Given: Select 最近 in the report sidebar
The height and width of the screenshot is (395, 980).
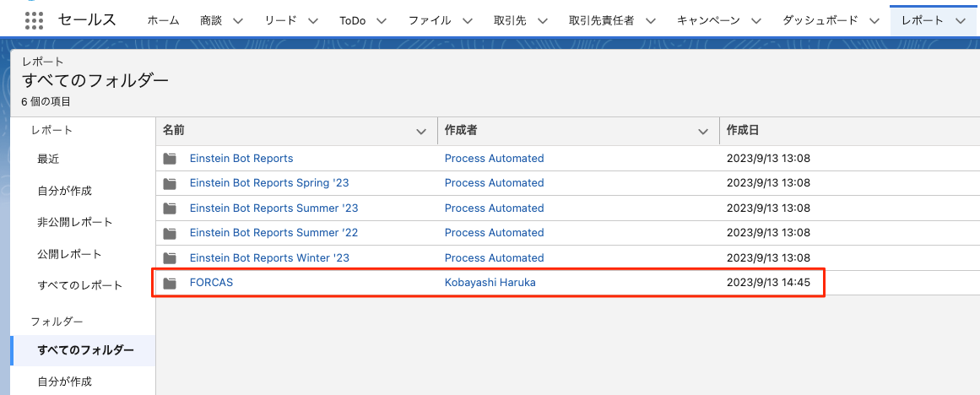Looking at the screenshot, I should 48,159.
